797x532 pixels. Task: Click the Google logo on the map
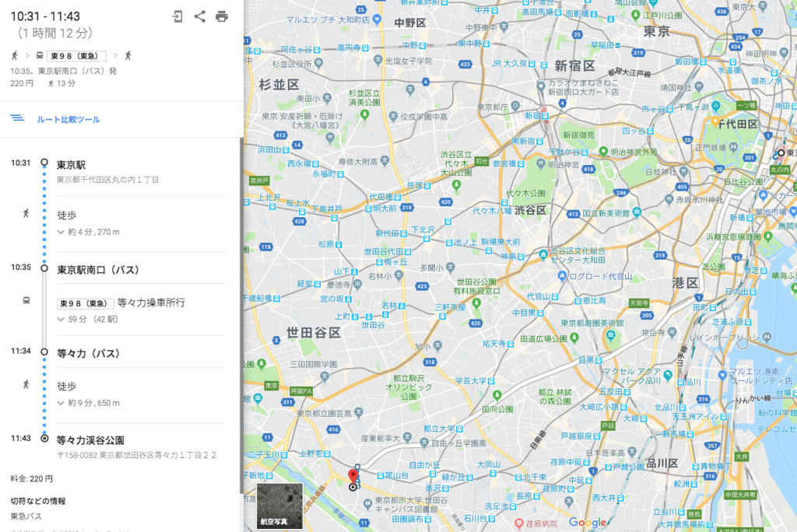(587, 523)
